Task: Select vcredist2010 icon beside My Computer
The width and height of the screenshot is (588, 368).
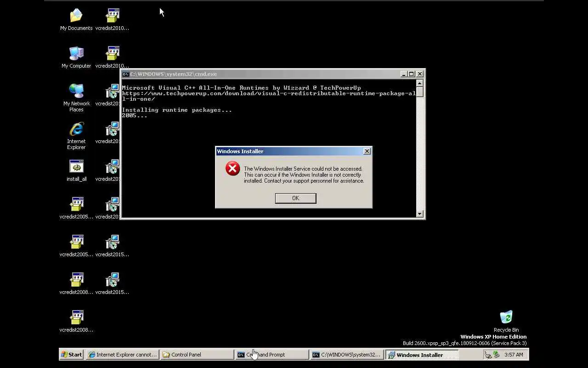Action: click(x=112, y=57)
